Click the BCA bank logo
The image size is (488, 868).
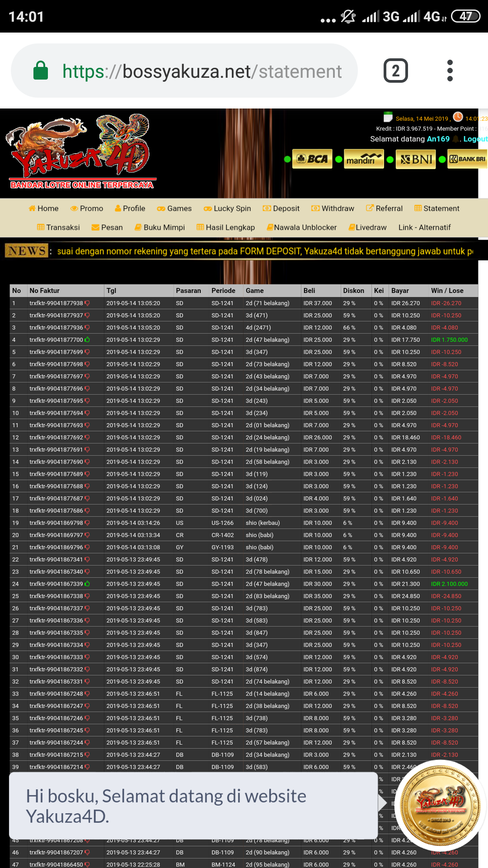[312, 159]
